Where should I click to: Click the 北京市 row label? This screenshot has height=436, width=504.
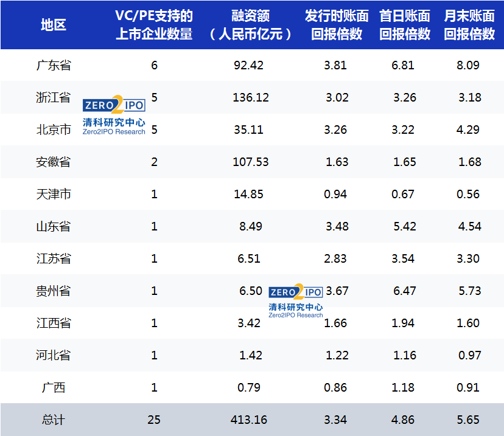[54, 130]
